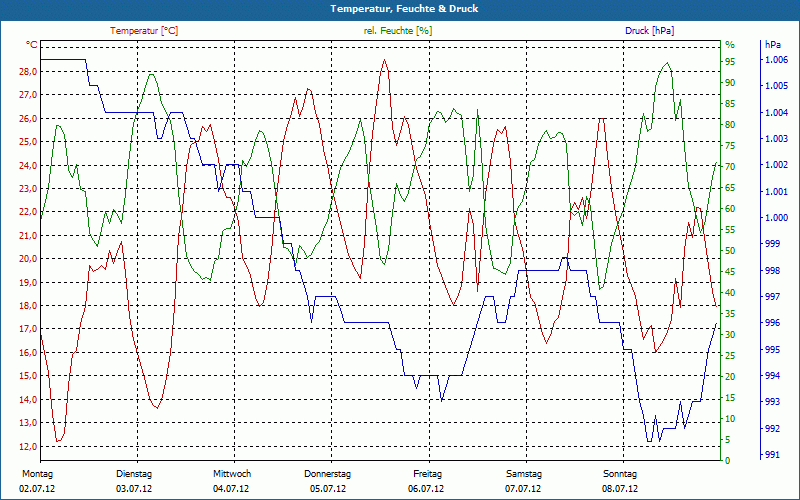Click the blue '1.006' pressure axis value
Screen dimensions: 800x500
776,60
